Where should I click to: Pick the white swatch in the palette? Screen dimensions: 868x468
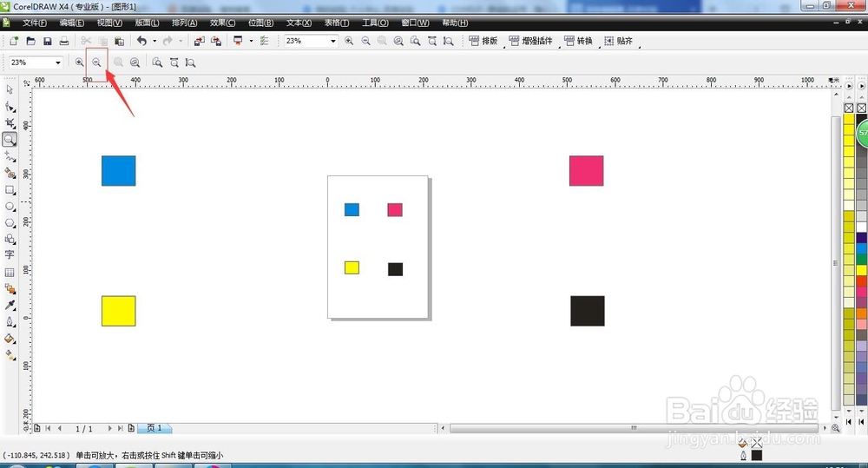(x=862, y=227)
